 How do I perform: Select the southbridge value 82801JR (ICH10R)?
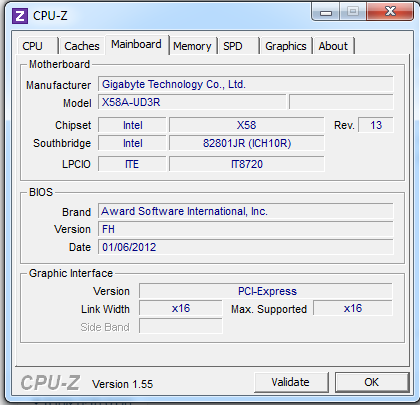pyautogui.click(x=247, y=143)
